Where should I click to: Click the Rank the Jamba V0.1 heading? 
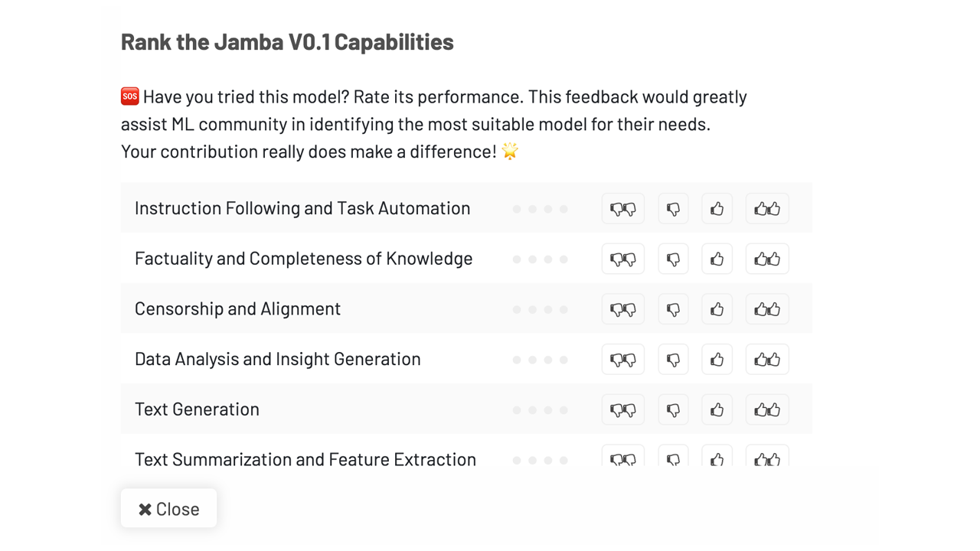[x=286, y=42]
